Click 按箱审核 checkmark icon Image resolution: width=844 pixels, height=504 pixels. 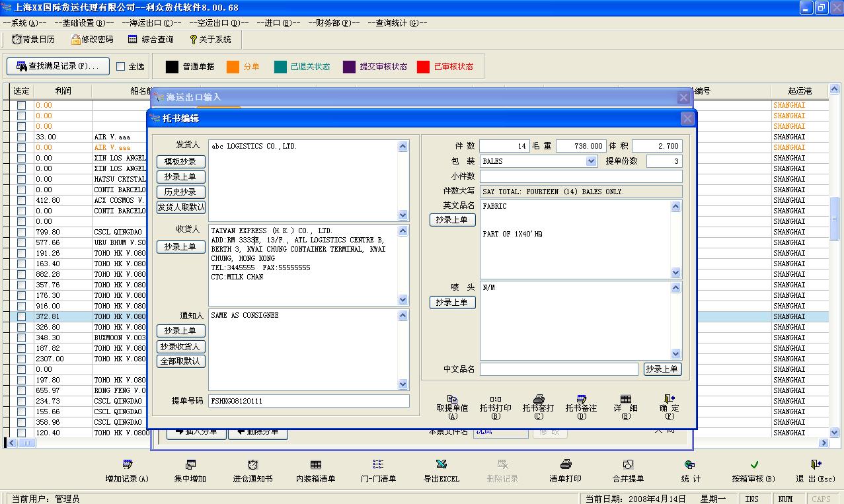754,465
